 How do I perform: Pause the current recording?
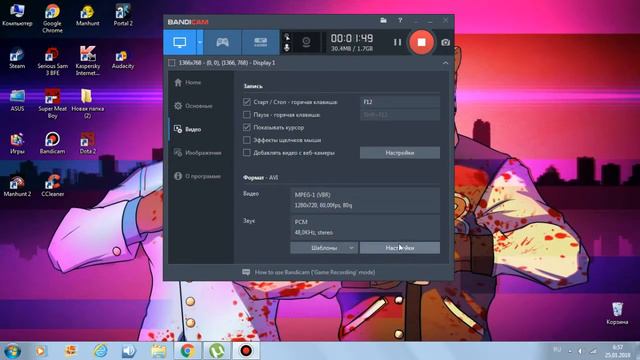[398, 42]
